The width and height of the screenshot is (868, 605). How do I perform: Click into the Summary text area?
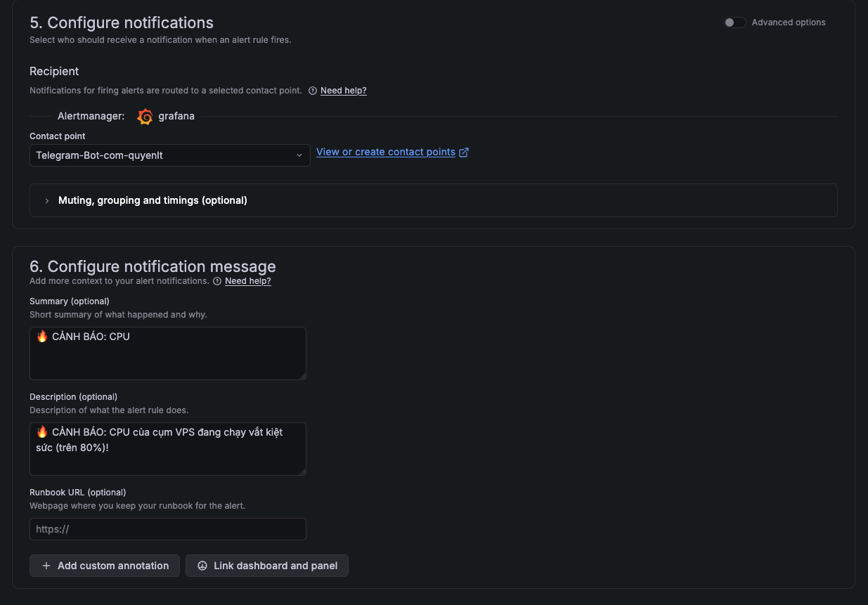pyautogui.click(x=167, y=353)
